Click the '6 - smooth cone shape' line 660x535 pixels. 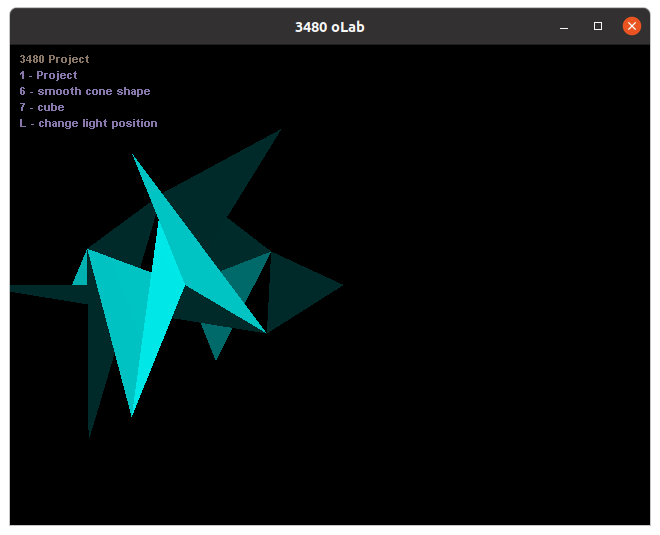85,91
